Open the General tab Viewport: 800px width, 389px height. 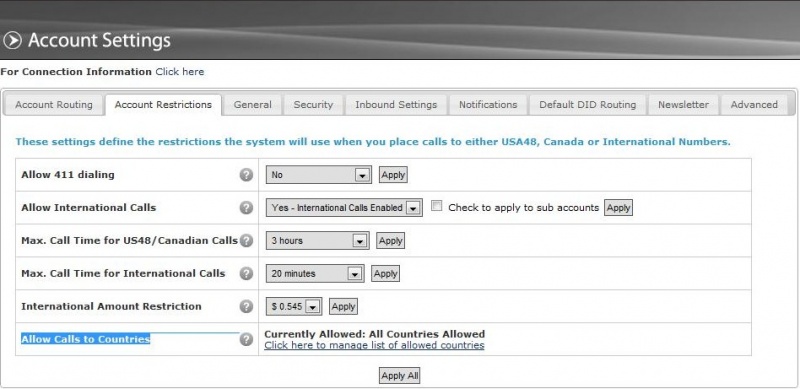pos(253,105)
